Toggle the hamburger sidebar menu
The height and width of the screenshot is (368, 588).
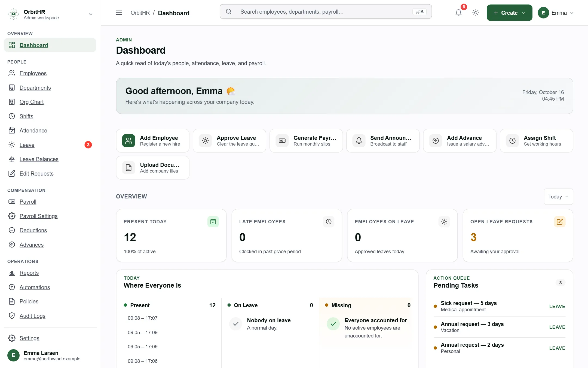(119, 13)
